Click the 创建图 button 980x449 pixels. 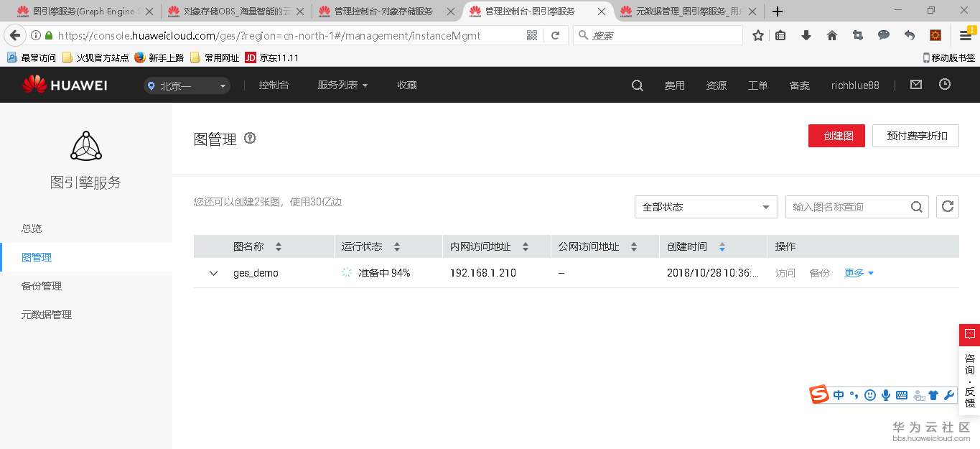[838, 136]
